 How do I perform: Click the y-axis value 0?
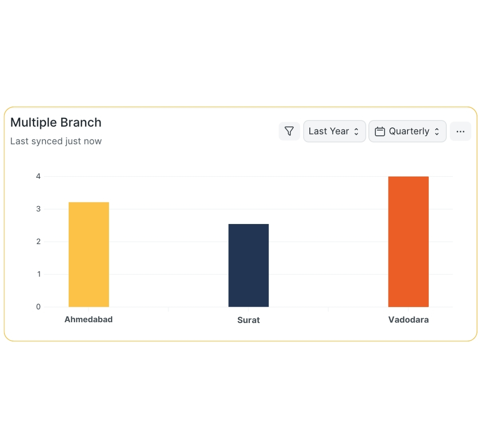pos(38,307)
